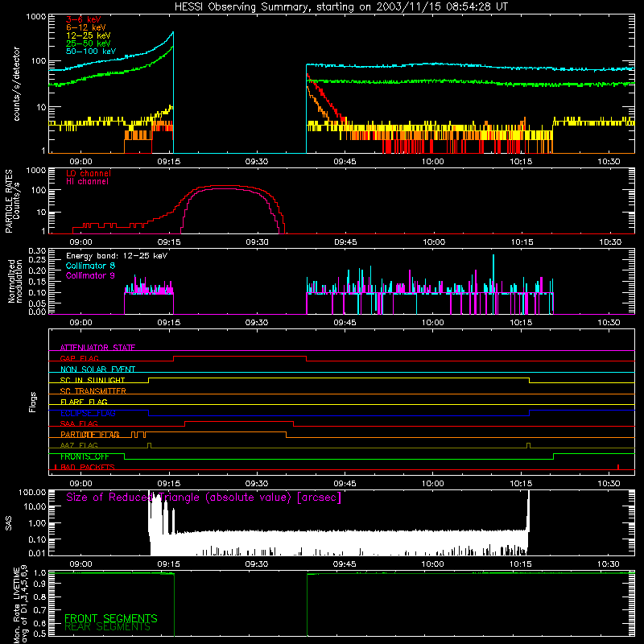Viewport: 644px width, 644px height.
Task: Click the 0.01 value on the SAS axis
Action: click(37, 553)
